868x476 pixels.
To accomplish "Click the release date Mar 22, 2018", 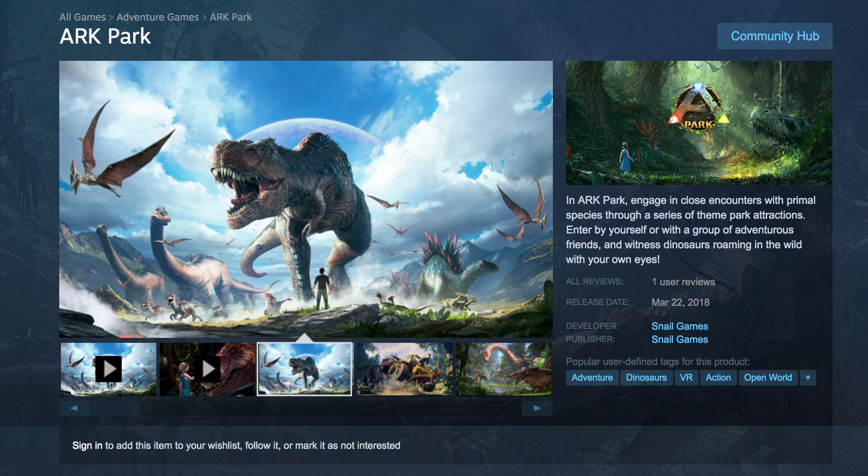I will 680,302.
